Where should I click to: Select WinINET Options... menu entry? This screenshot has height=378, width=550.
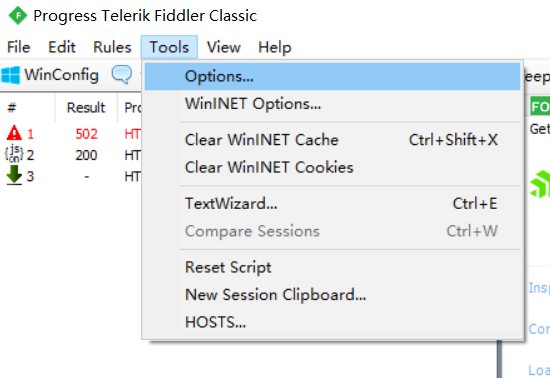pyautogui.click(x=332, y=104)
